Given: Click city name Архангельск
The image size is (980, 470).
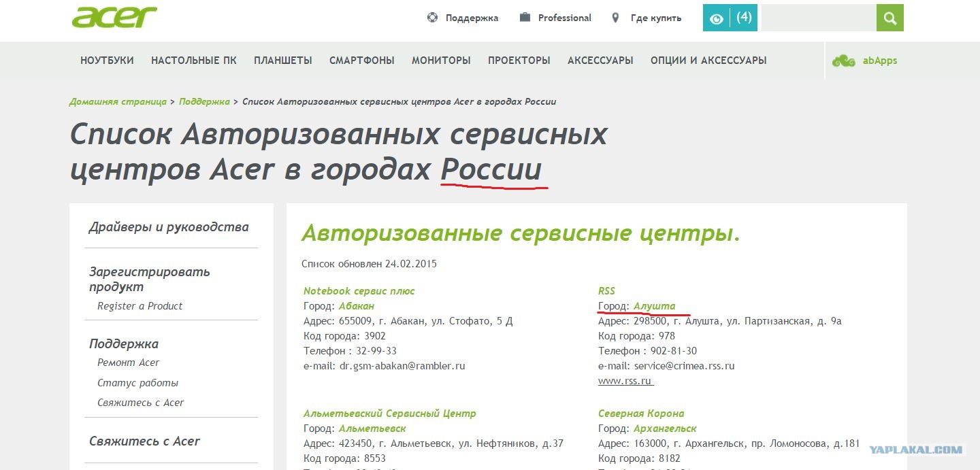Looking at the screenshot, I should tap(665, 429).
